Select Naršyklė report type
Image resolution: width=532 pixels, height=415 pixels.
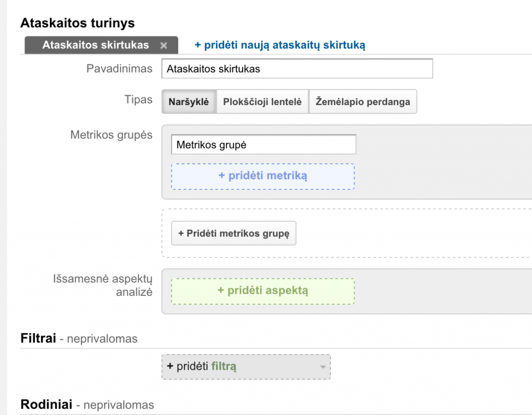189,102
